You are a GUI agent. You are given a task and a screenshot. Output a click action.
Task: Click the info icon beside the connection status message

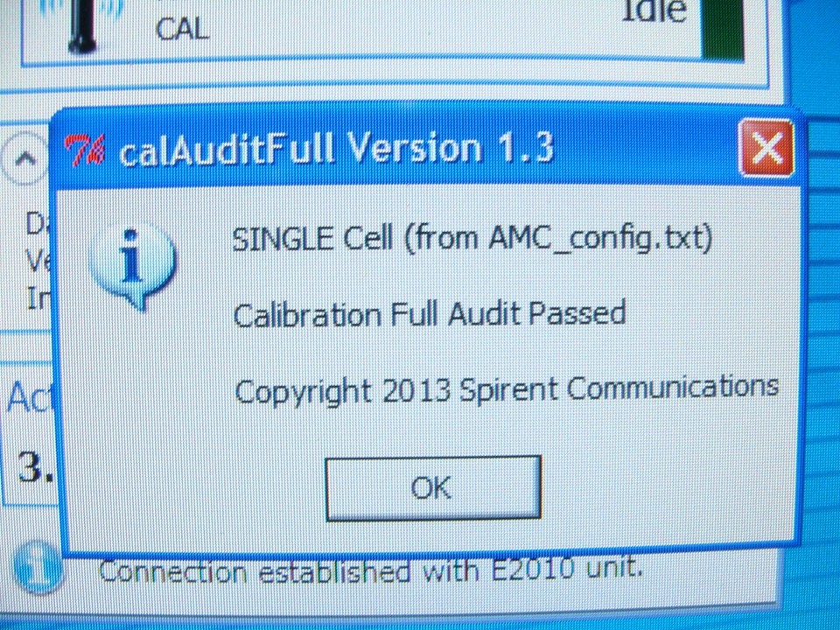click(x=37, y=568)
